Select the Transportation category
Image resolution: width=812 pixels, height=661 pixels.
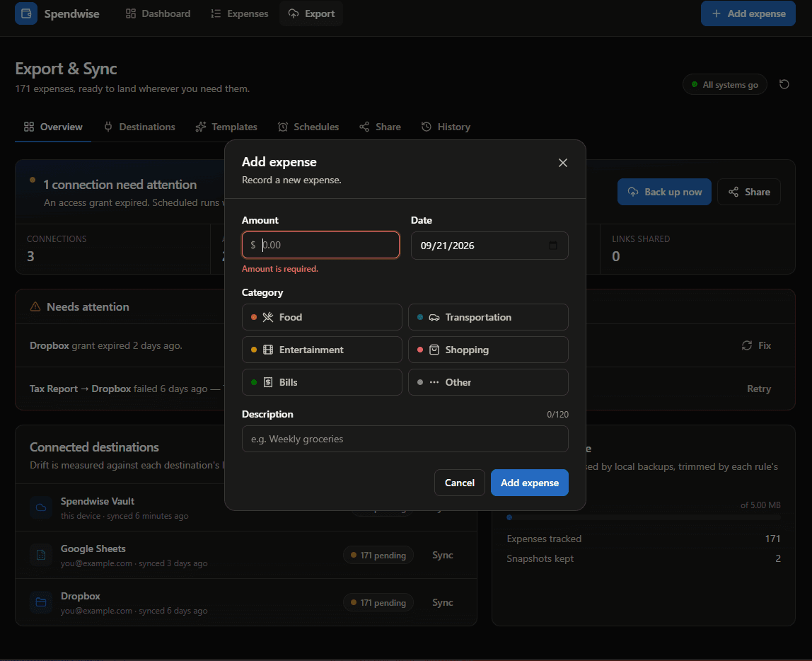click(488, 317)
